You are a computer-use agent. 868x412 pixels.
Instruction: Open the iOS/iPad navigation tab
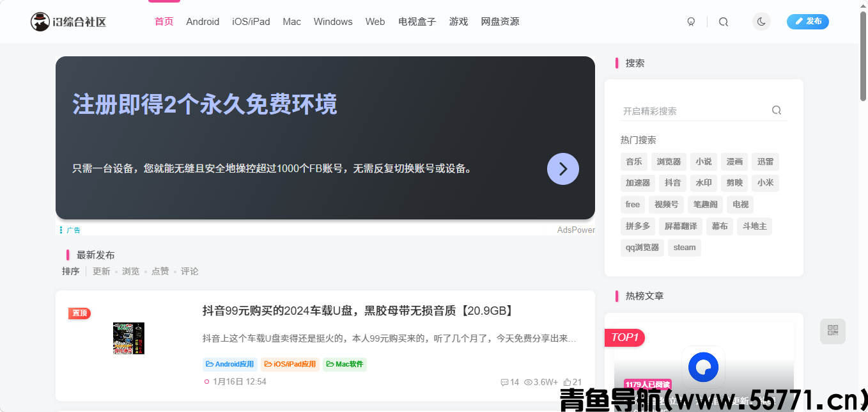(251, 22)
